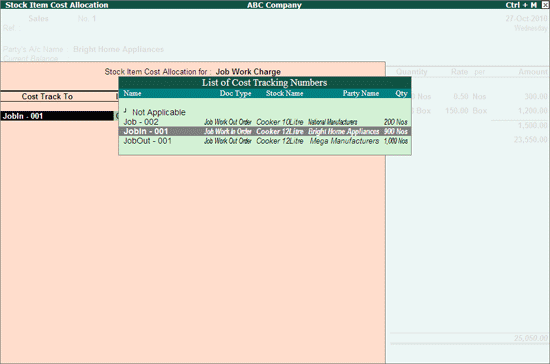Select the Not Applicable entry
The width and height of the screenshot is (550, 364).
coord(159,112)
